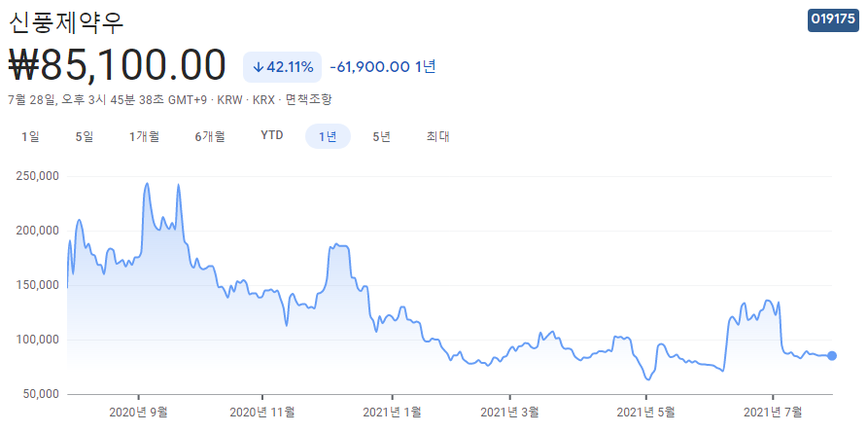Screen dimensions: 868x432
Task: Click the chart's end point marker dot
Action: tap(831, 355)
